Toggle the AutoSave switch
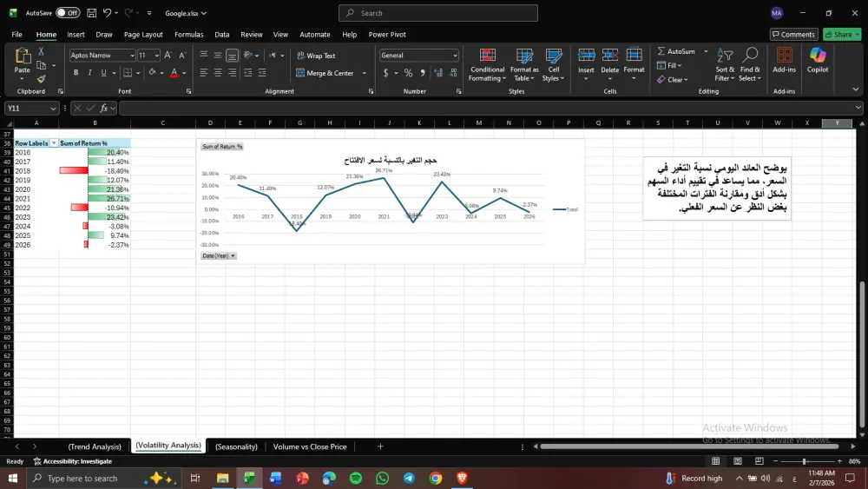This screenshot has width=868, height=489. click(68, 13)
